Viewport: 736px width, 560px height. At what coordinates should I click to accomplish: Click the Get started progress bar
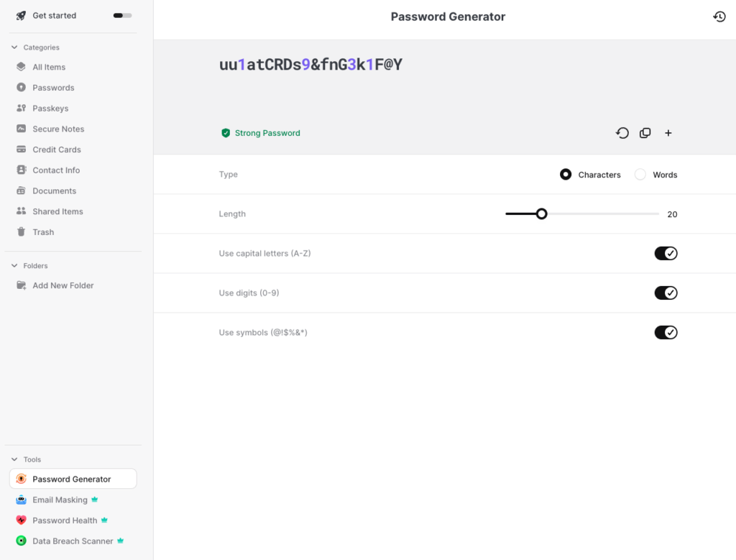(x=122, y=16)
